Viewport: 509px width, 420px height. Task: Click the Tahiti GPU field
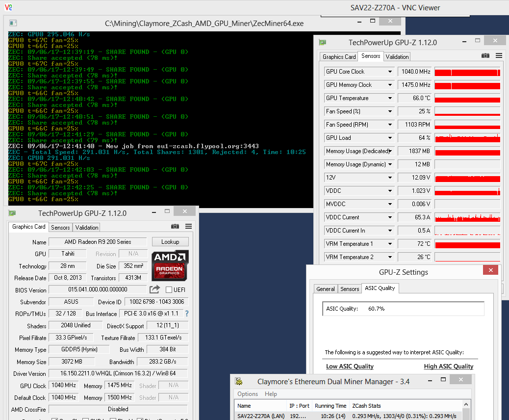[x=68, y=254]
